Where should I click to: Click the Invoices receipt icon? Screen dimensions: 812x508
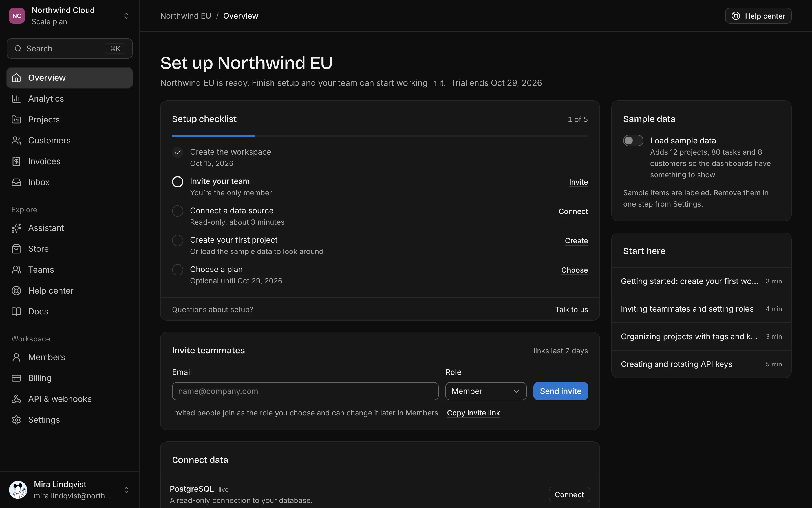[16, 161]
